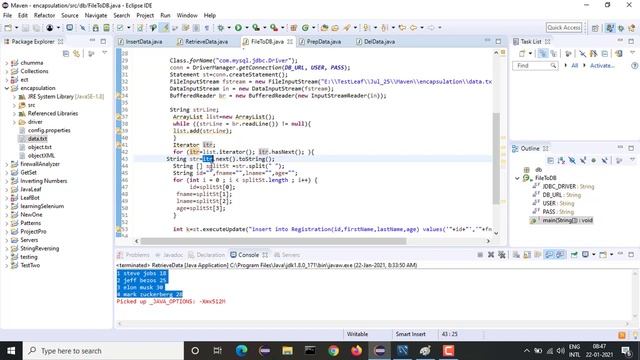Open the Package Explorer view menu arrow
The image size is (640, 360).
105,53
